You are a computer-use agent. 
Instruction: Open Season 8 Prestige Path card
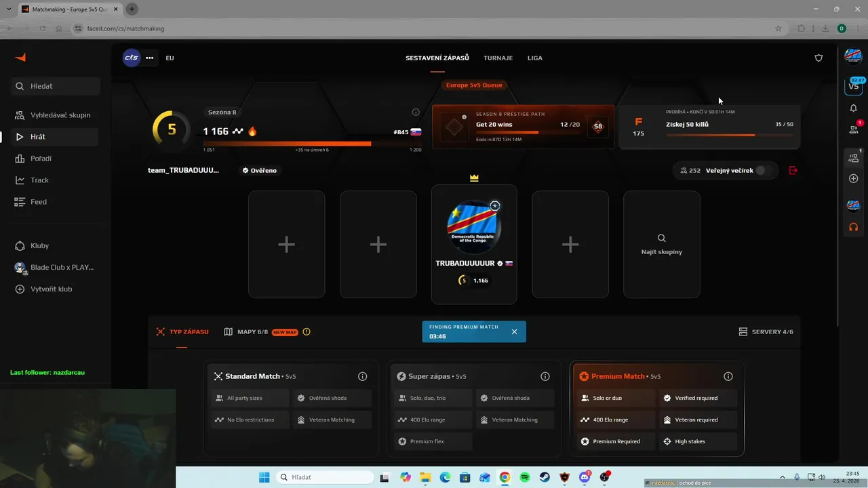coord(523,127)
